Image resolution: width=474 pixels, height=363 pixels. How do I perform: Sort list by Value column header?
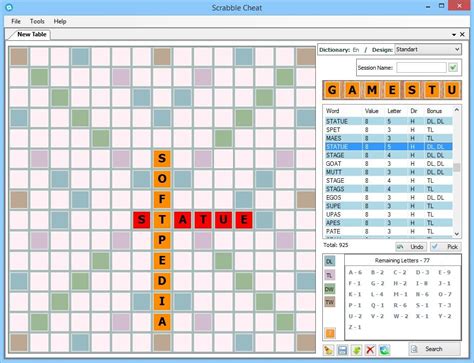pyautogui.click(x=371, y=111)
